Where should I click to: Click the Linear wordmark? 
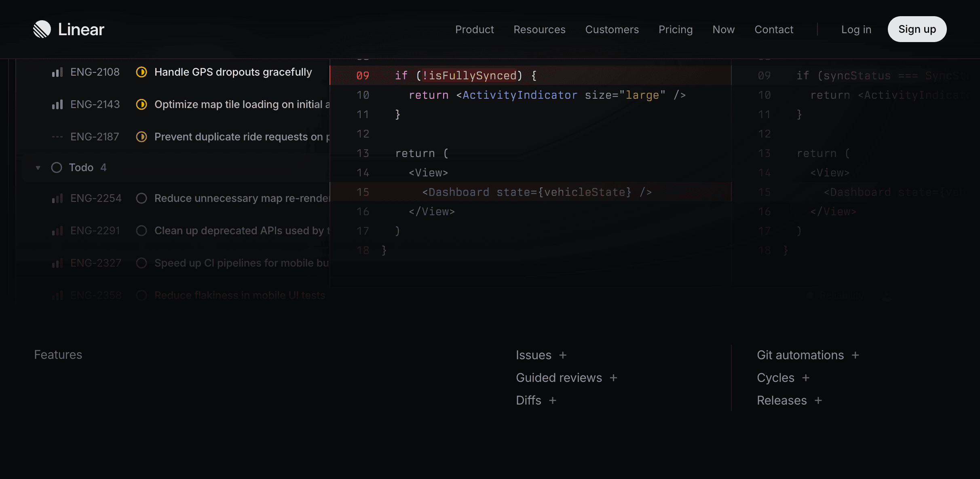point(81,29)
